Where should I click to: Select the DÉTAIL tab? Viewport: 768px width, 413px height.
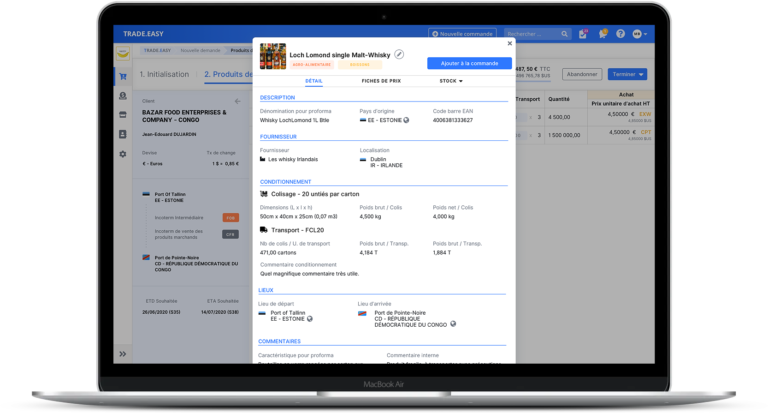(313, 81)
